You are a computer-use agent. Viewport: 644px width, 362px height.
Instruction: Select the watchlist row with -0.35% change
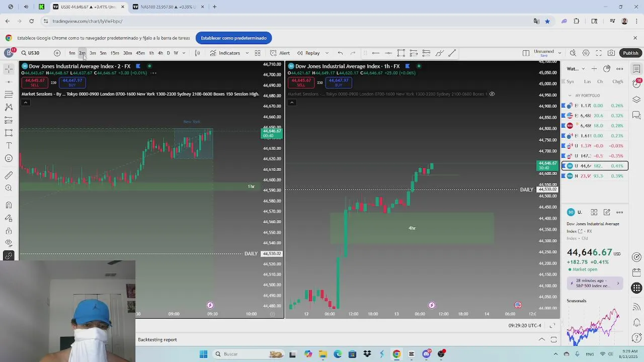(595, 156)
